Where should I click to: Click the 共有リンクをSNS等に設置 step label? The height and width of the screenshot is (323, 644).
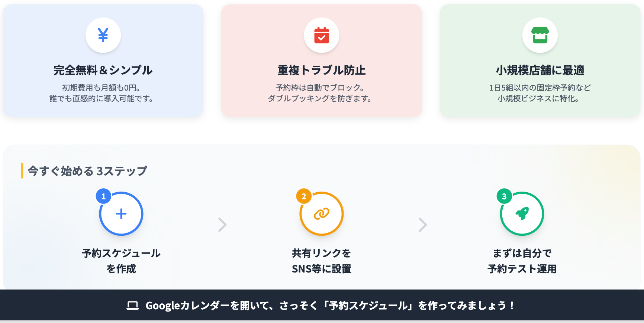322,261
